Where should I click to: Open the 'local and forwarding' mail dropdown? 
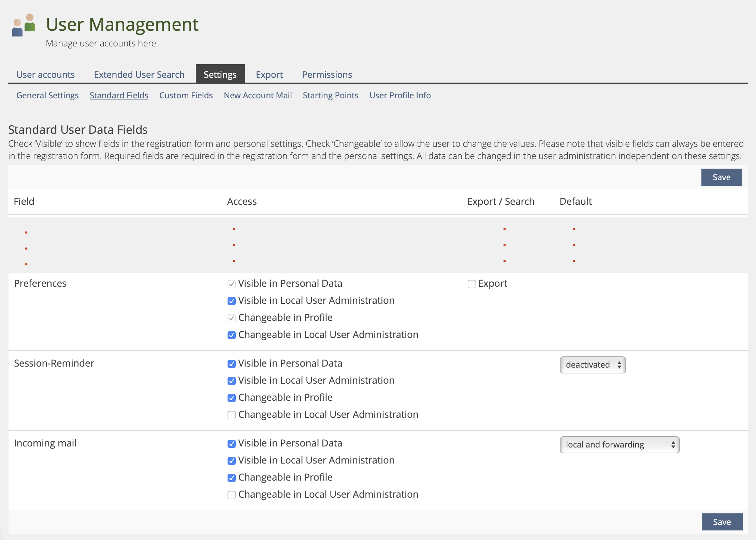click(x=619, y=445)
